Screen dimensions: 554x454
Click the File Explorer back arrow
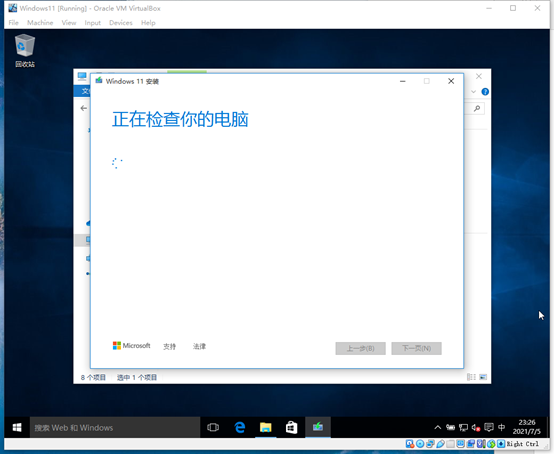(84, 108)
